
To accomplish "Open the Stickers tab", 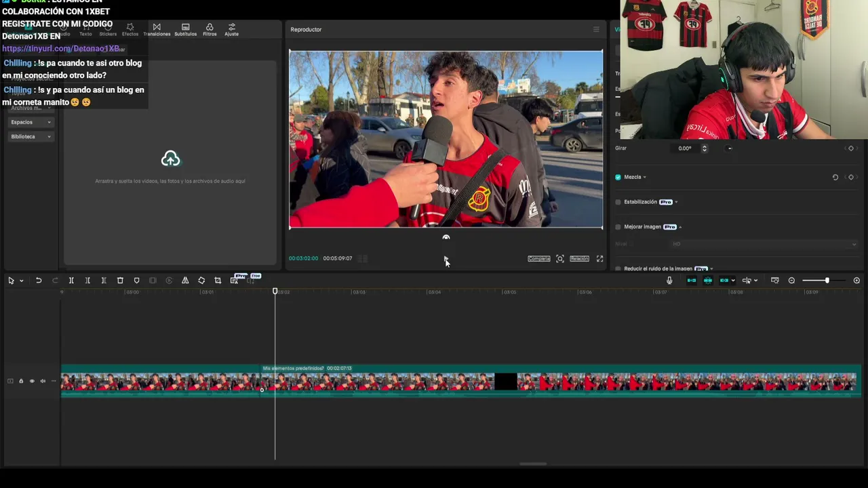I will tap(108, 30).
